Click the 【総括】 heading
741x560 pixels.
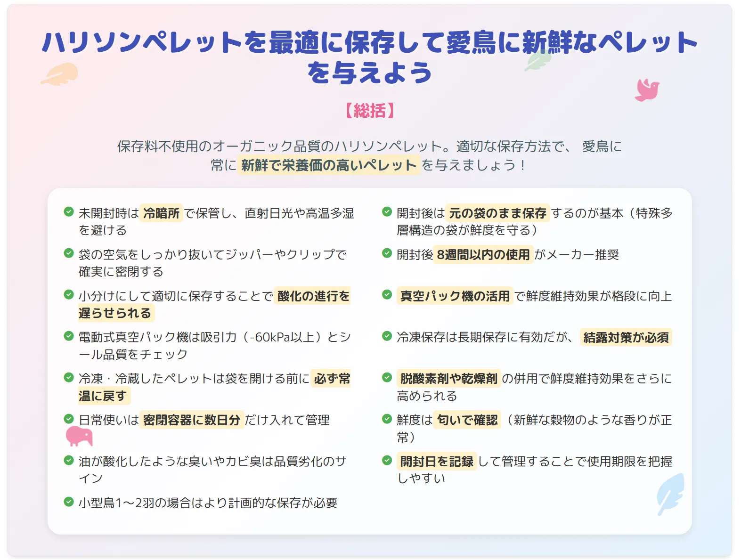point(370,111)
